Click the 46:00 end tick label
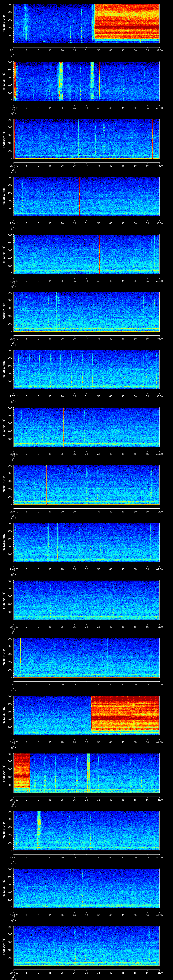 159,858
